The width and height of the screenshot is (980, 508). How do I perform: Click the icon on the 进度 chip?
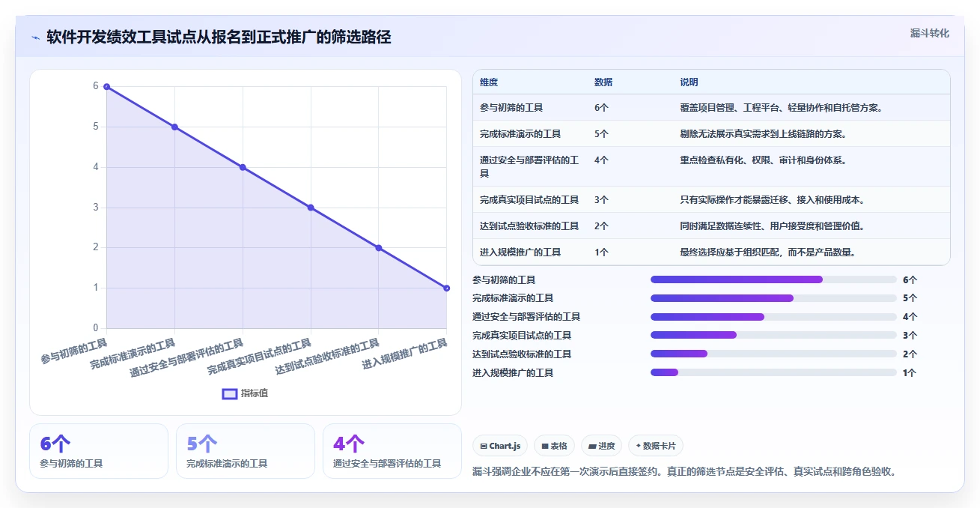(592, 447)
